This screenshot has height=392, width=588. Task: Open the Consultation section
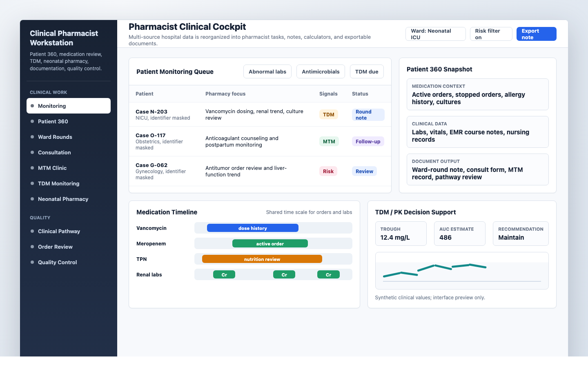click(x=55, y=152)
